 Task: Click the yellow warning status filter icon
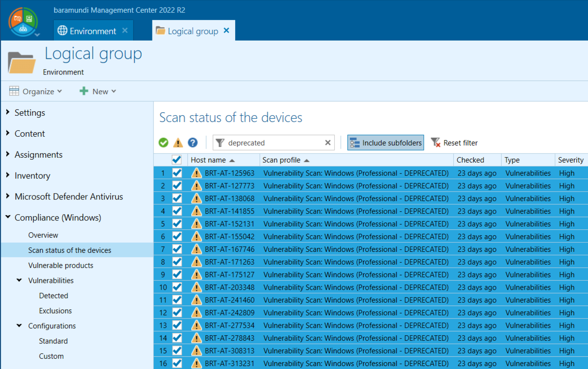pos(177,142)
